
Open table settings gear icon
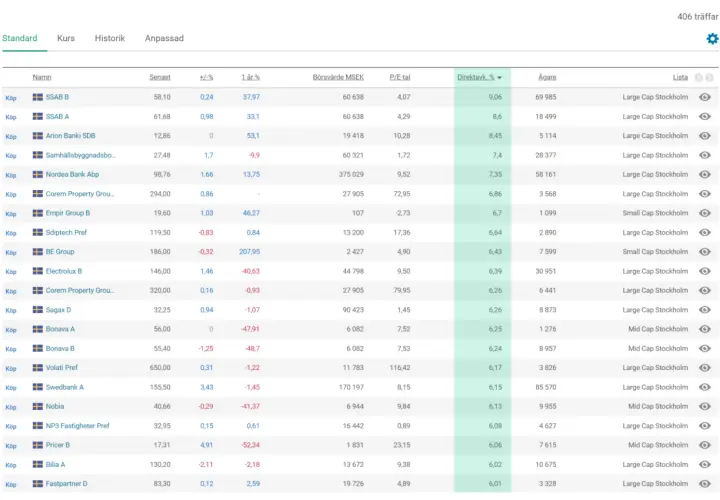coord(712,39)
